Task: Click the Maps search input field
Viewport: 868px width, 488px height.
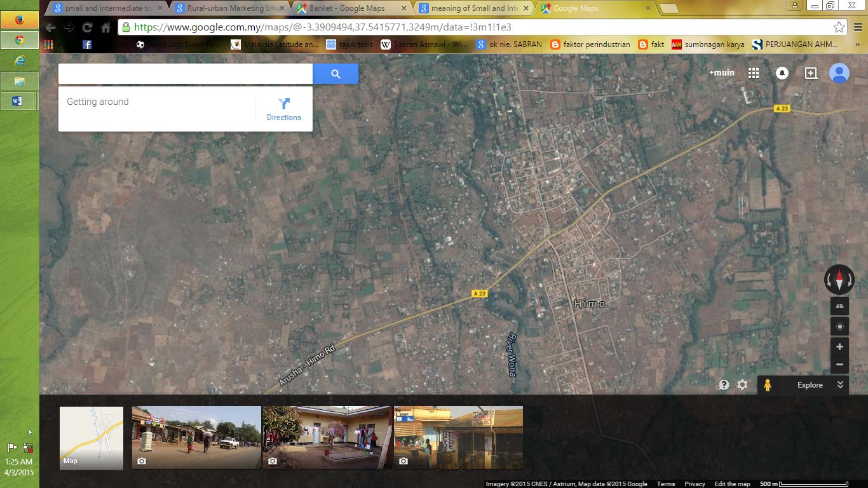Action: (186, 74)
